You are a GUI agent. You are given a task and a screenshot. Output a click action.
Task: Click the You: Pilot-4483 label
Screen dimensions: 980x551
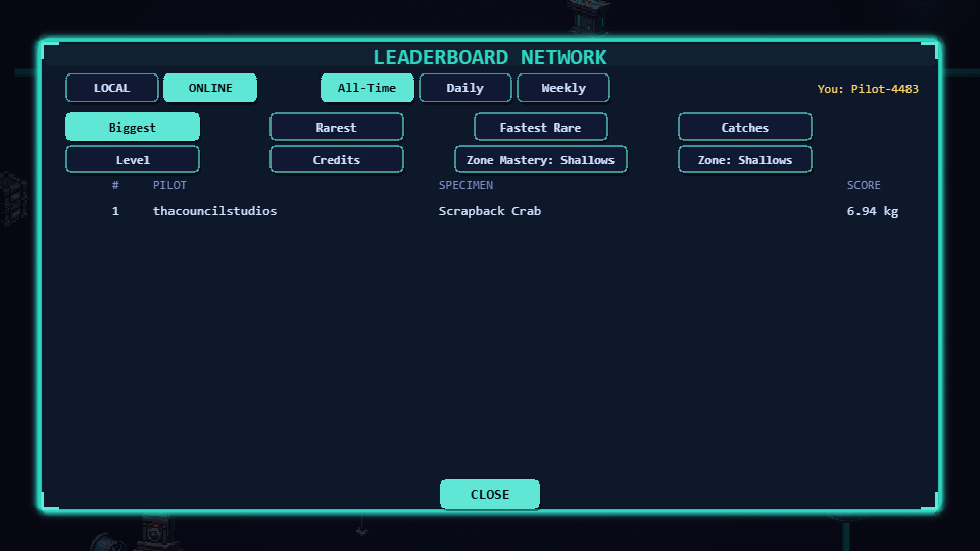868,89
